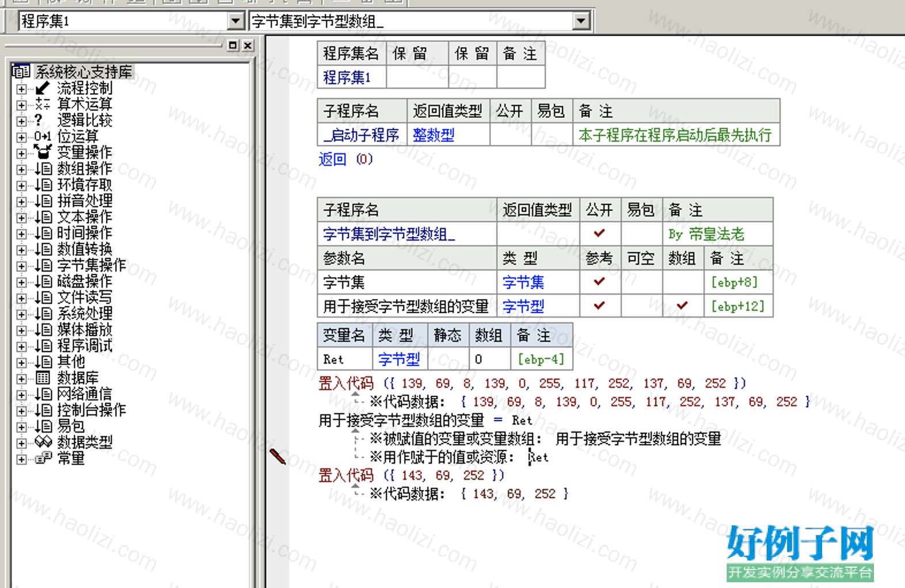
Task: Toggle 可空 cell on the 字节集 parameter row
Action: (x=641, y=282)
